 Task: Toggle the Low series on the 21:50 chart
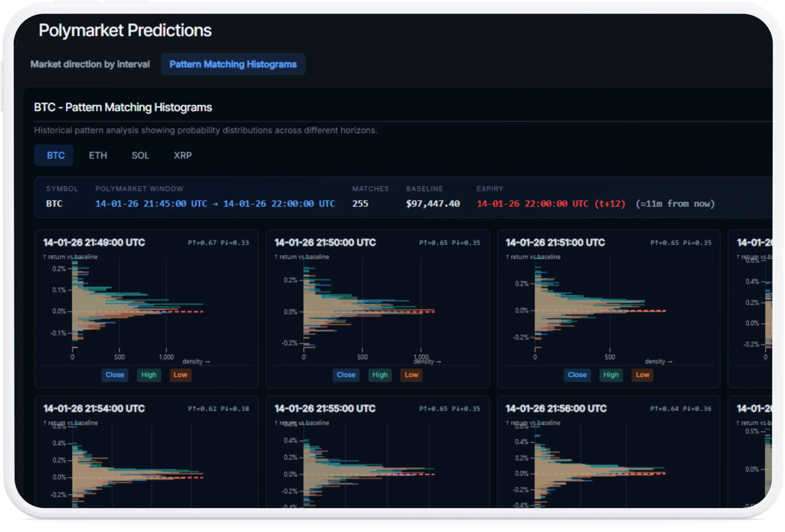pos(411,375)
